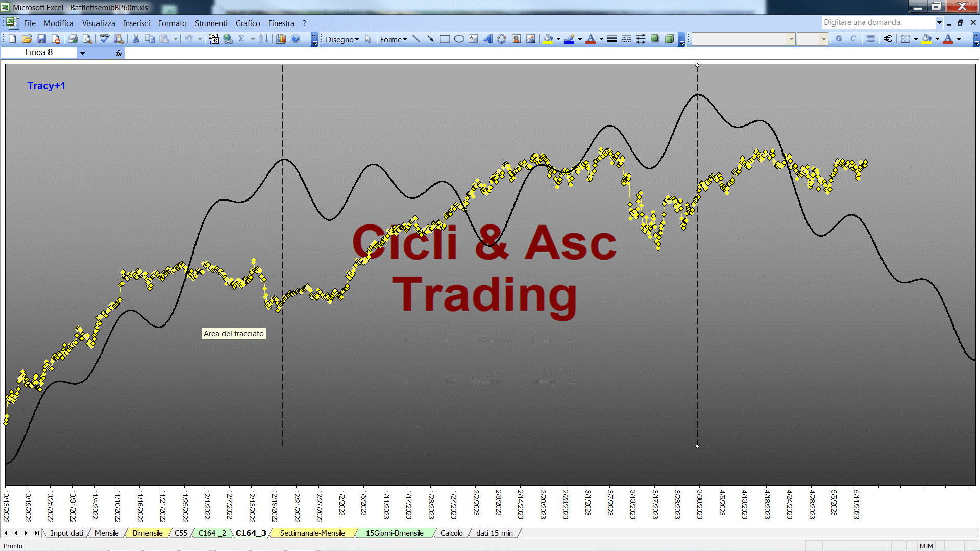The image size is (980, 551).
Task: Apply yellow fill color in Drawing toolbar
Action: [x=548, y=39]
